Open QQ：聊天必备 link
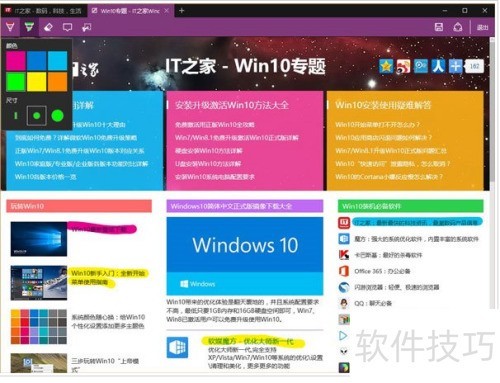 coord(373,303)
